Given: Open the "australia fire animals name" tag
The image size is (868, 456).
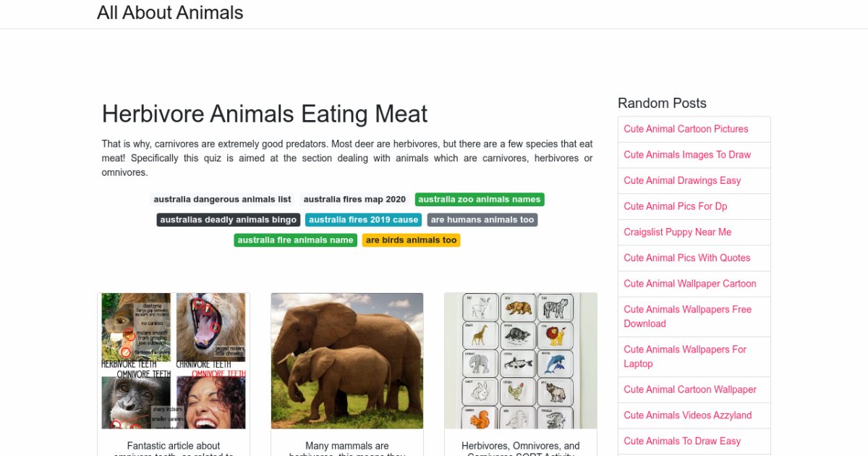Looking at the screenshot, I should (295, 240).
